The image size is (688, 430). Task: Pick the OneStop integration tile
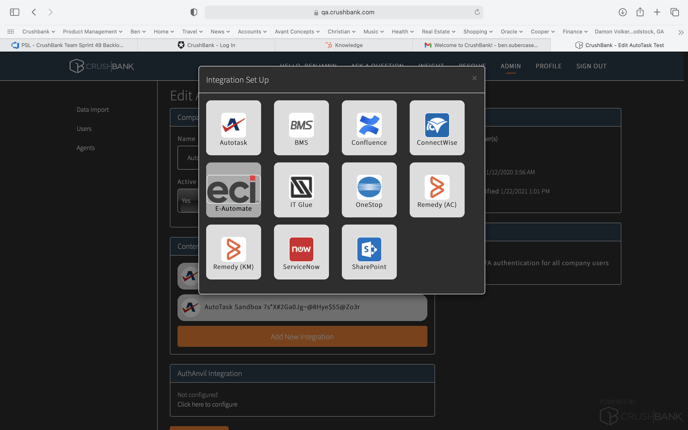[x=369, y=190]
